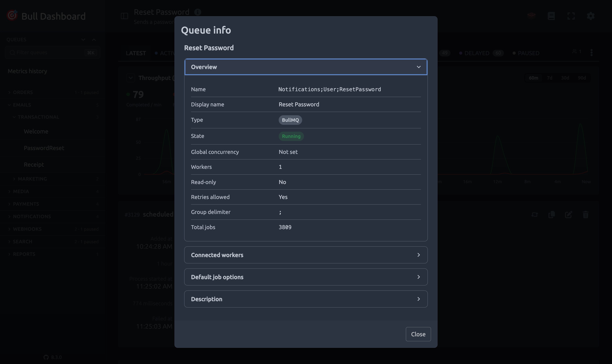612x364 pixels.
Task: Expand the REPORTS queue group
Action: 53,254
